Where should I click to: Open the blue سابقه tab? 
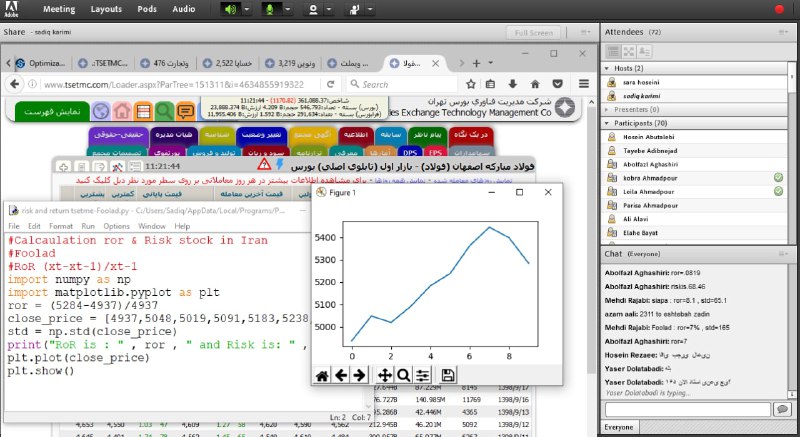[x=391, y=135]
